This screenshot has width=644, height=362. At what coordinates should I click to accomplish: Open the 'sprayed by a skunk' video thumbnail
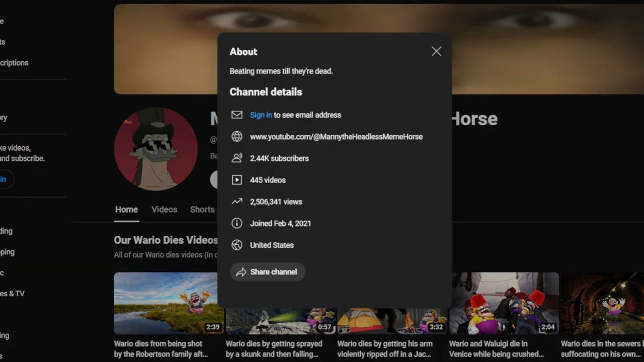[281, 321]
